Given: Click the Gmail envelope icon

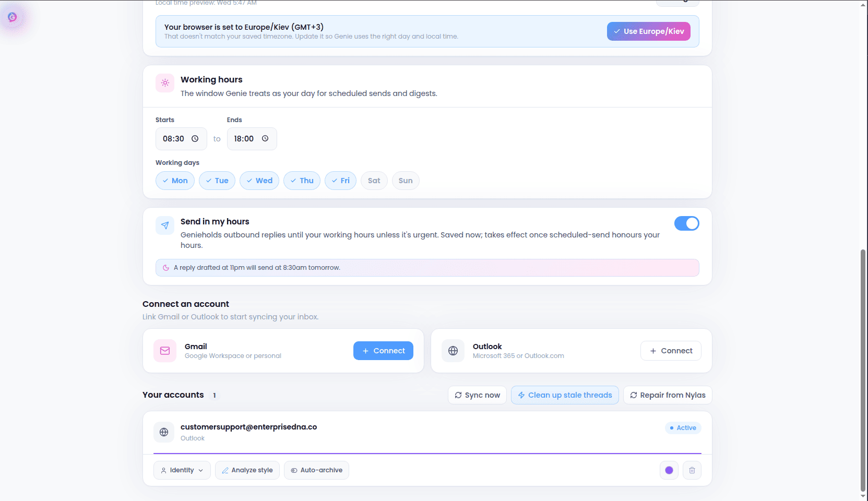Looking at the screenshot, I should pos(165,351).
